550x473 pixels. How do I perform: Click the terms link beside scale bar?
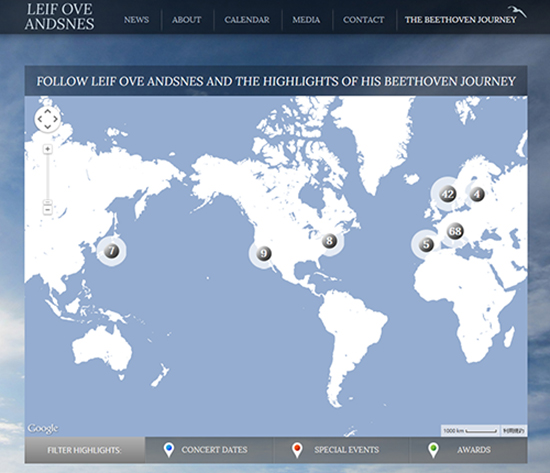point(514,431)
